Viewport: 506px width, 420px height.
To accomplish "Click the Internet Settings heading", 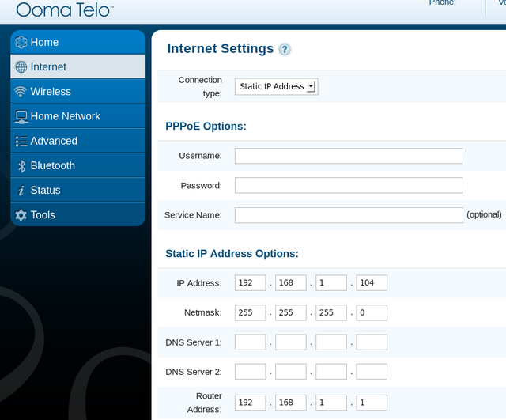I will pyautogui.click(x=221, y=49).
